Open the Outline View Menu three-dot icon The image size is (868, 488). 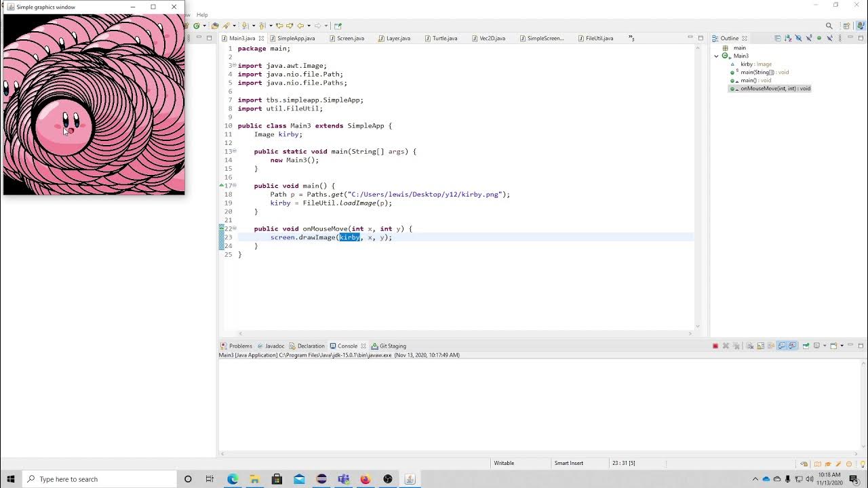(x=840, y=38)
